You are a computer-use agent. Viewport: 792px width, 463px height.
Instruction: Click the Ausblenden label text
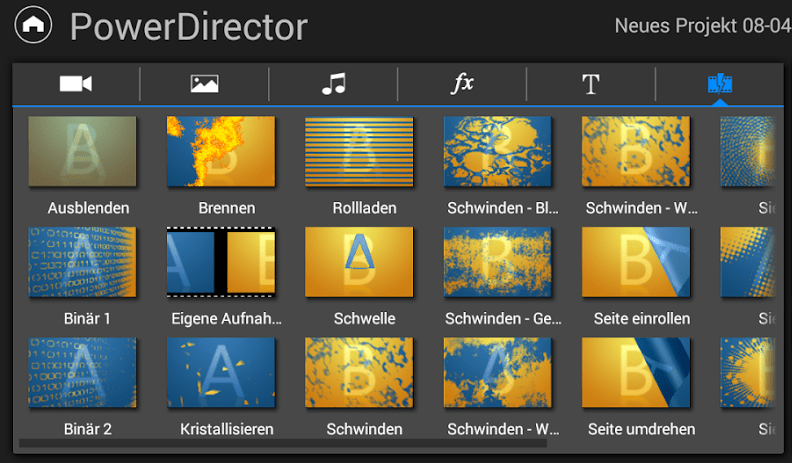[88, 208]
